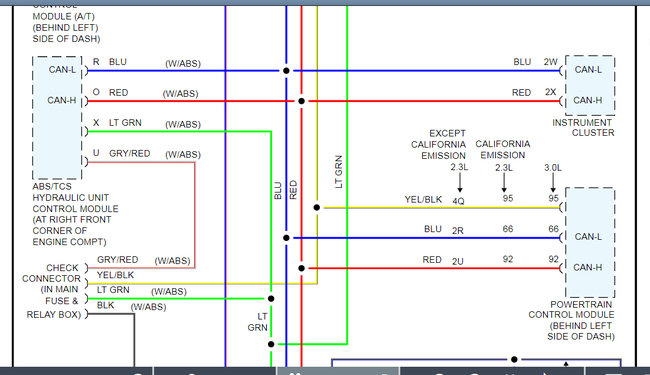Click the (W/ABS) note on the pin R BLU wire

click(183, 63)
